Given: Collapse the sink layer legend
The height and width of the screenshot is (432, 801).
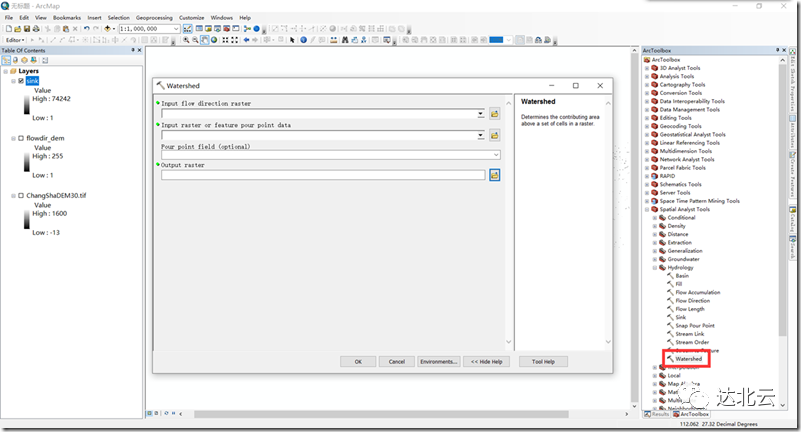Looking at the screenshot, I should pyautogui.click(x=14, y=81).
